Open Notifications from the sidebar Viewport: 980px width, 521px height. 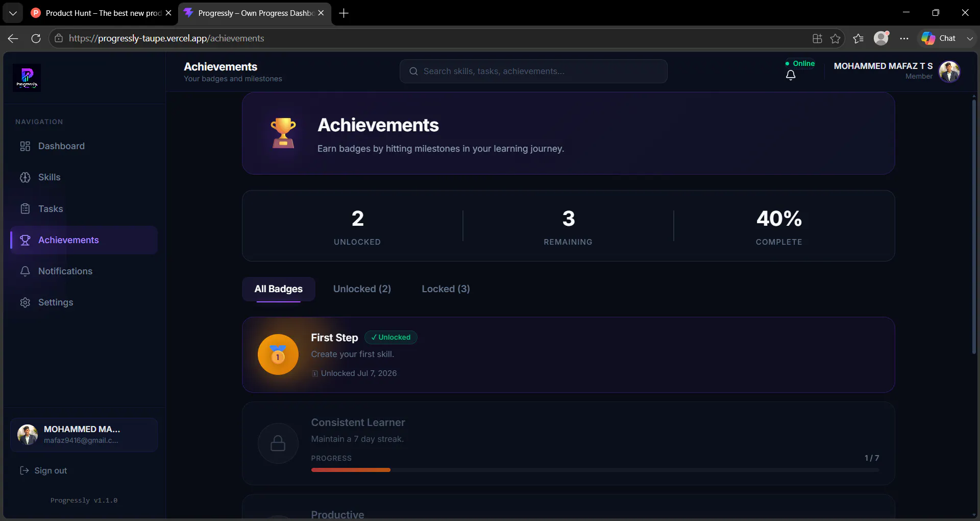pos(84,271)
